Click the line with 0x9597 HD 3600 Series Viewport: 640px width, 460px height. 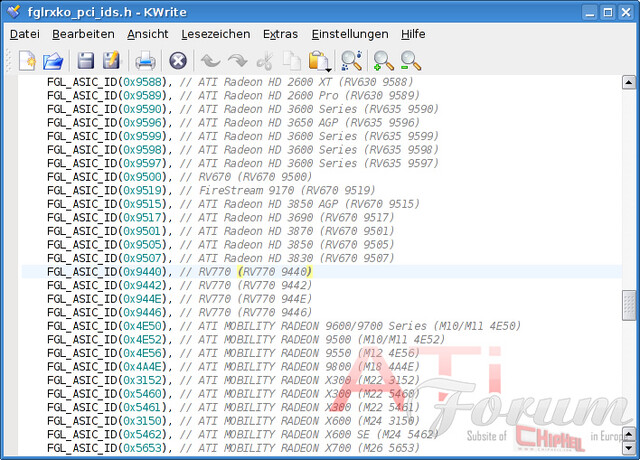tap(243, 163)
